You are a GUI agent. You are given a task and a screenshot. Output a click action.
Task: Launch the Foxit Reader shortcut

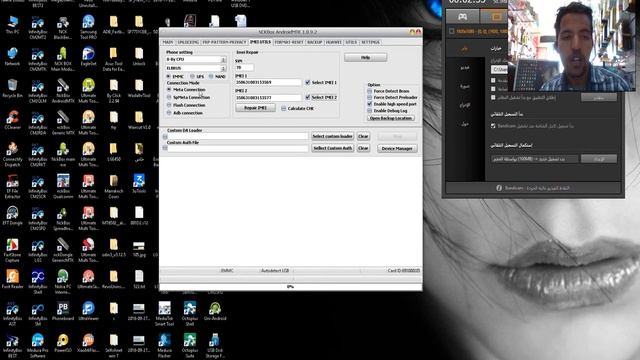pos(12,279)
